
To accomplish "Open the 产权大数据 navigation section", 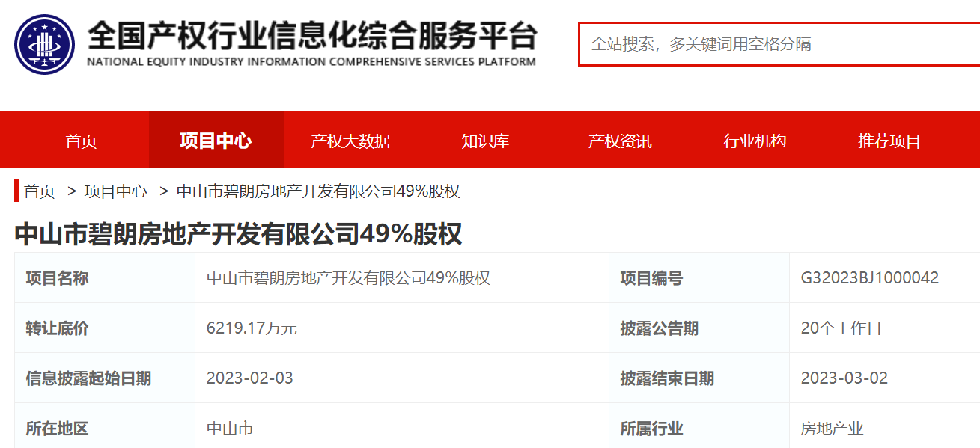I will click(x=349, y=139).
